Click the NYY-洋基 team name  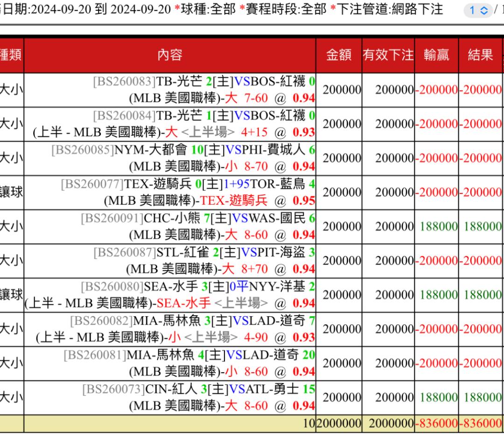pyautogui.click(x=277, y=286)
